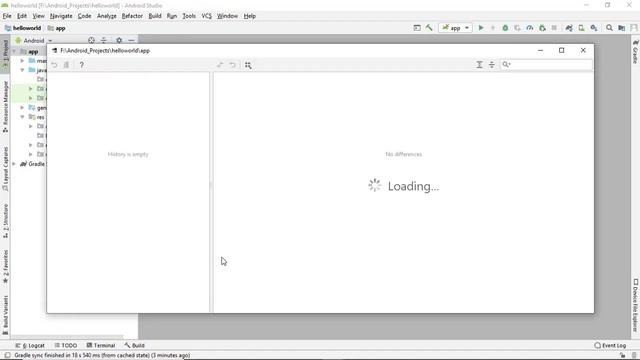Viewport: 640px width, 360px height.
Task: Open the AVD Manager device icon
Action: pyautogui.click(x=581, y=28)
